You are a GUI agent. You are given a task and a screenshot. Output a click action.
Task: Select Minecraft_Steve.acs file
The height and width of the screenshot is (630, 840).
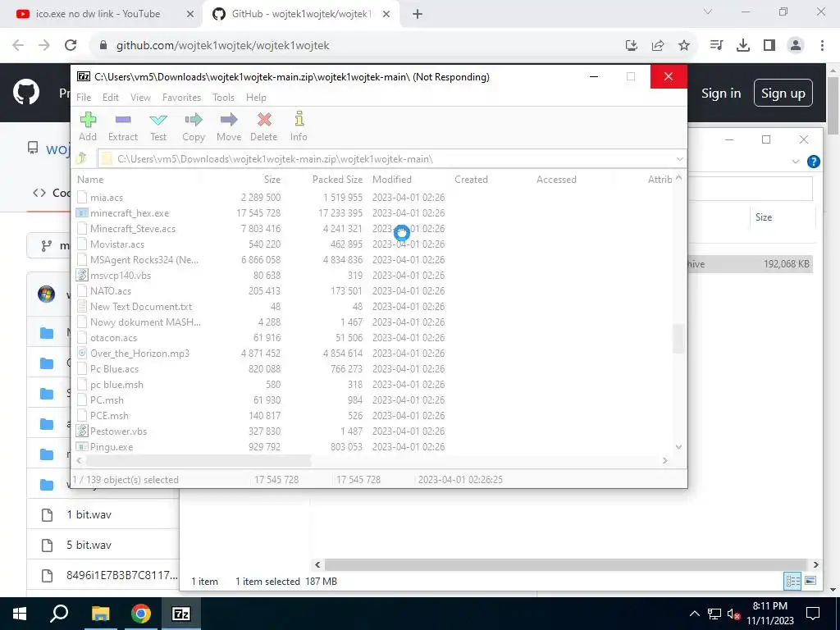tap(133, 229)
